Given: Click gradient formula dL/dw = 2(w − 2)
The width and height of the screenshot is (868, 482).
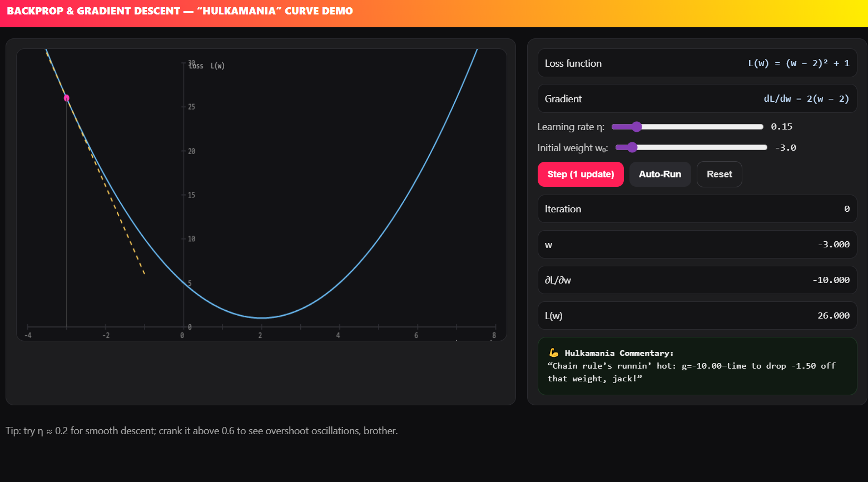Looking at the screenshot, I should click(x=806, y=99).
